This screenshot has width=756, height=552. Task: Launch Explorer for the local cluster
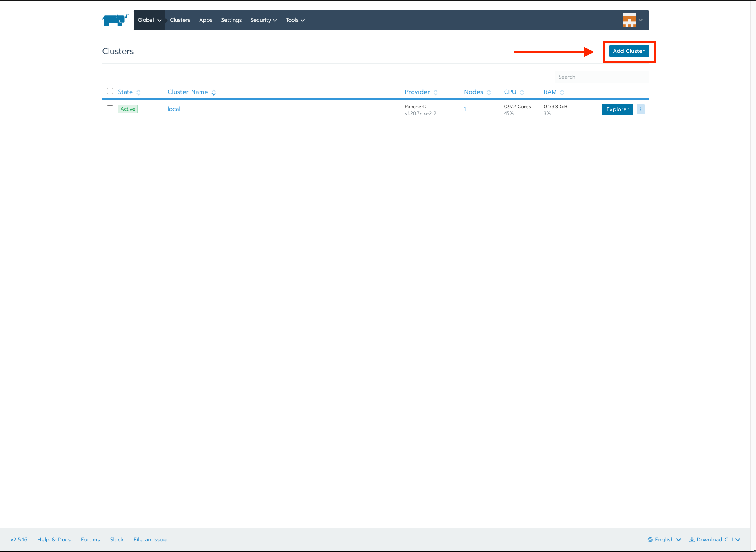617,109
